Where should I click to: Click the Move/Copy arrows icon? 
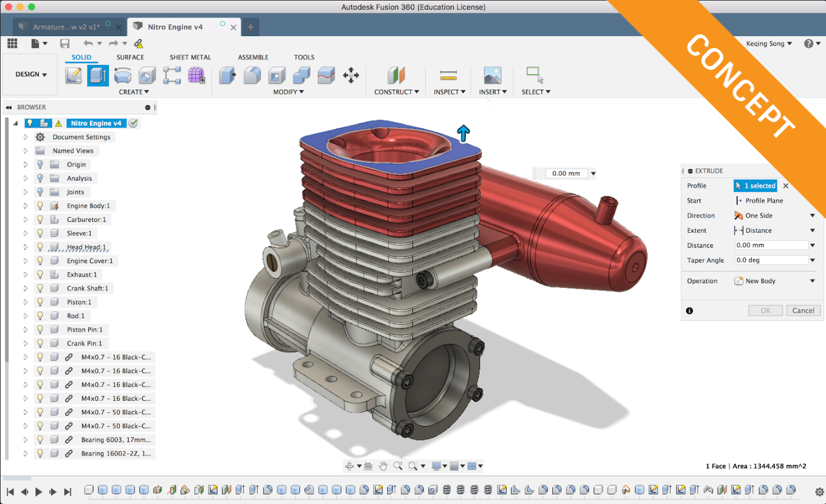351,75
